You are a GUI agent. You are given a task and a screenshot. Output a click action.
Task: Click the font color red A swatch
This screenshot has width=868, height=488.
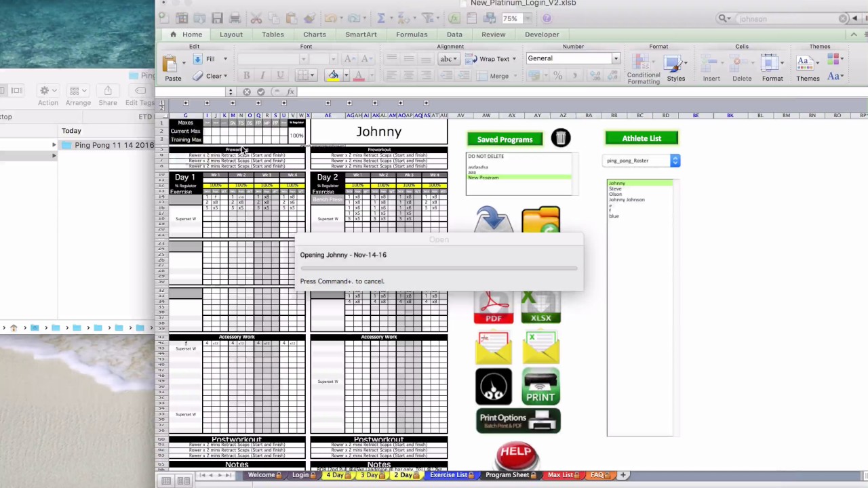[x=359, y=75]
